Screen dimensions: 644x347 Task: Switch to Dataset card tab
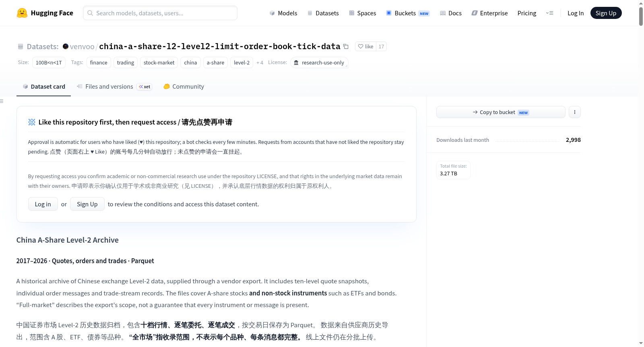click(x=44, y=86)
